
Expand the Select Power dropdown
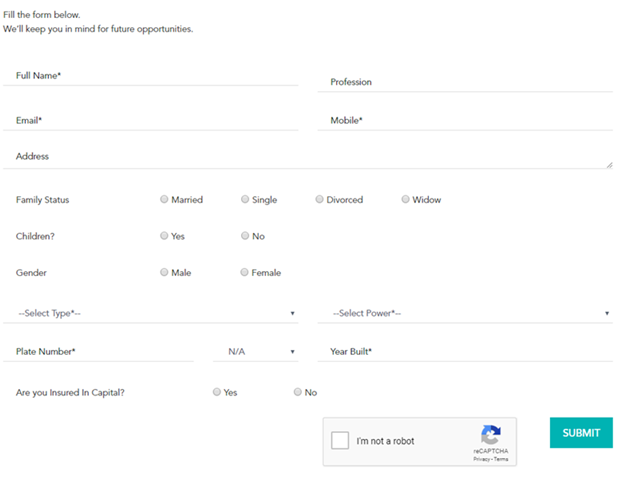(465, 313)
